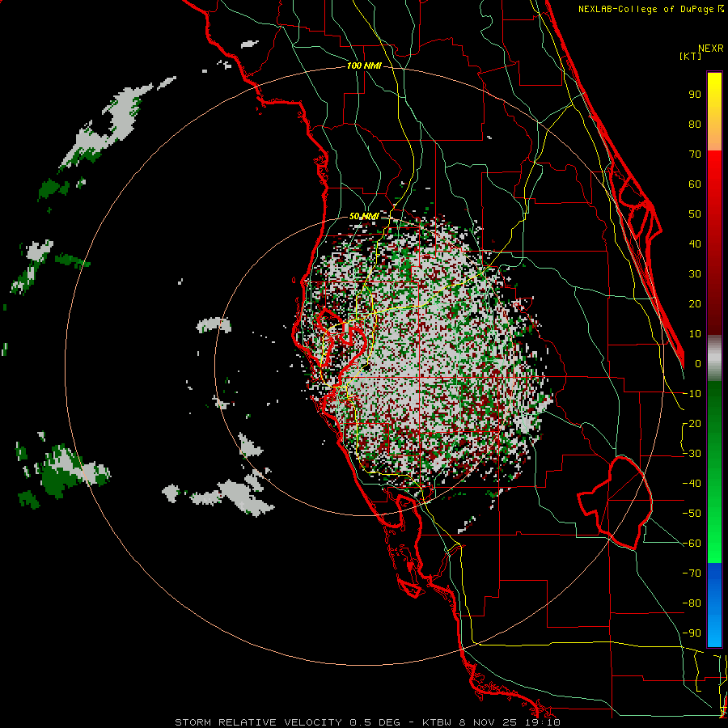Click the 50 value on the velocity scale
This screenshot has height=728, width=728.
click(695, 214)
